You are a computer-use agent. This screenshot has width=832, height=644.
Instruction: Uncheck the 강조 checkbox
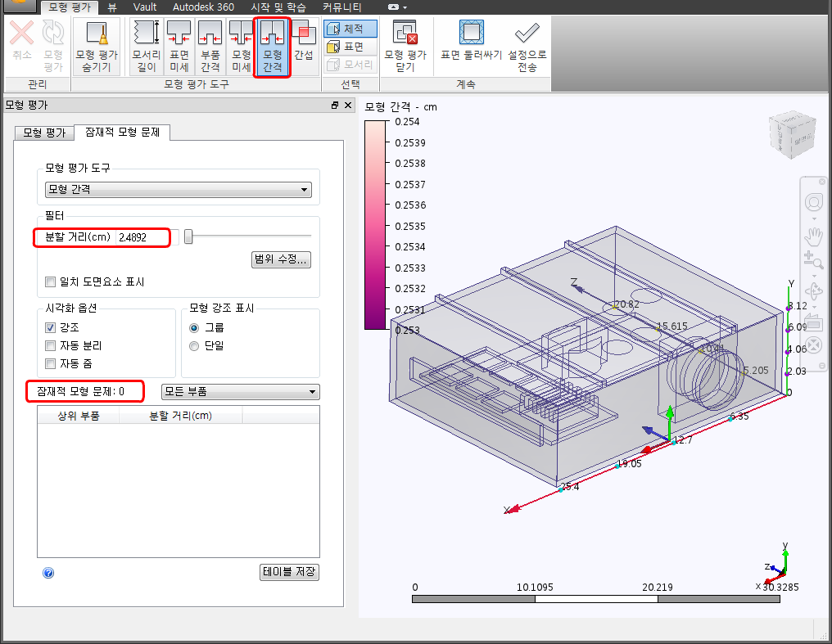[x=51, y=327]
